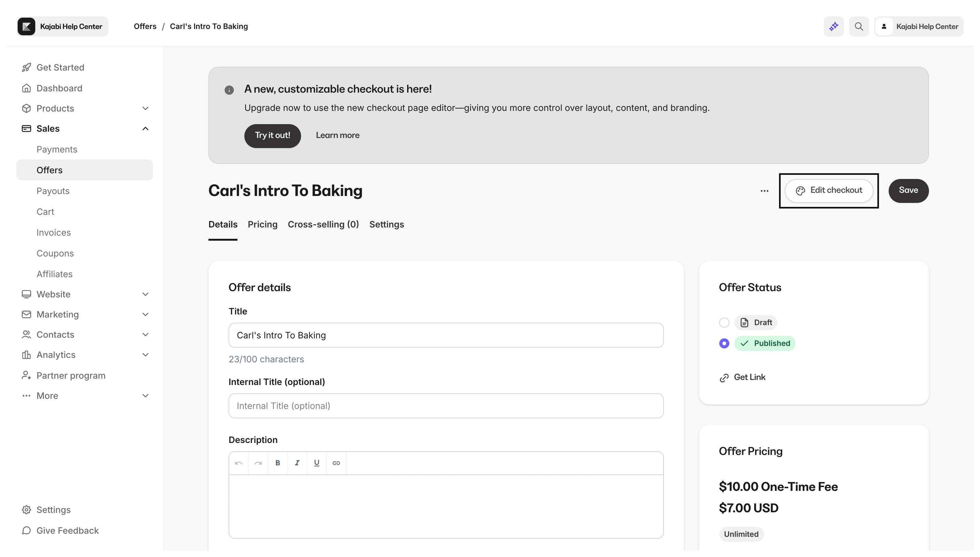This screenshot has height=557, width=980.
Task: Collapse the Sales sidebar section
Action: coord(145,129)
